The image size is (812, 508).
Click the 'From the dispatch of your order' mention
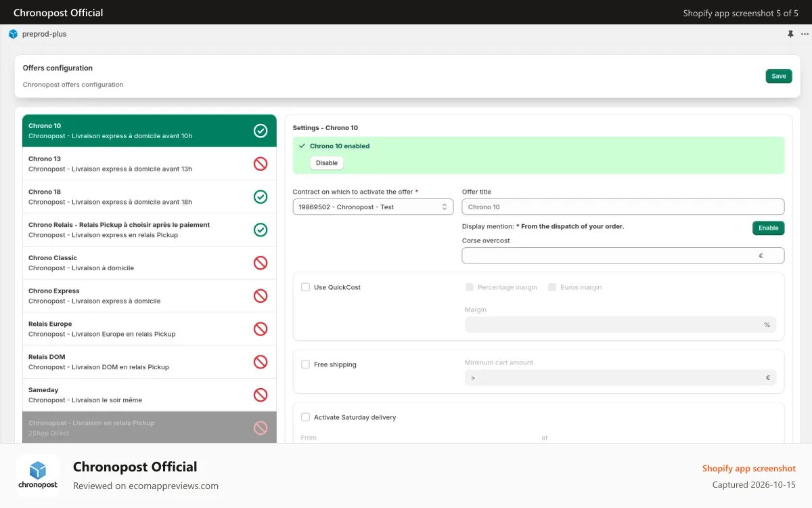point(570,226)
